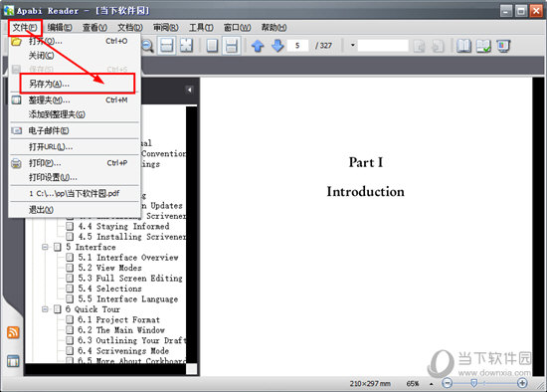Choose Open (打开) in File menu
Viewport: 547px width, 392px height.
75,41
